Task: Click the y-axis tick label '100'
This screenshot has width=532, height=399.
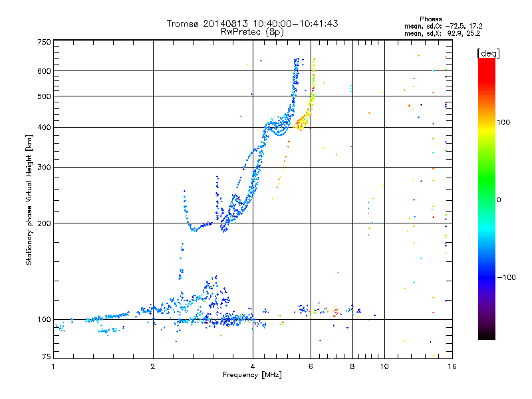Action: pyautogui.click(x=44, y=319)
